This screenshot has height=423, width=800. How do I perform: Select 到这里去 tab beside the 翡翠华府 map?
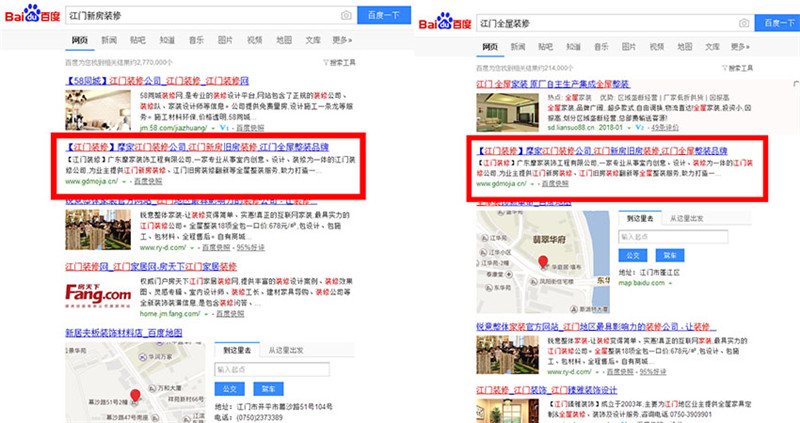point(640,218)
